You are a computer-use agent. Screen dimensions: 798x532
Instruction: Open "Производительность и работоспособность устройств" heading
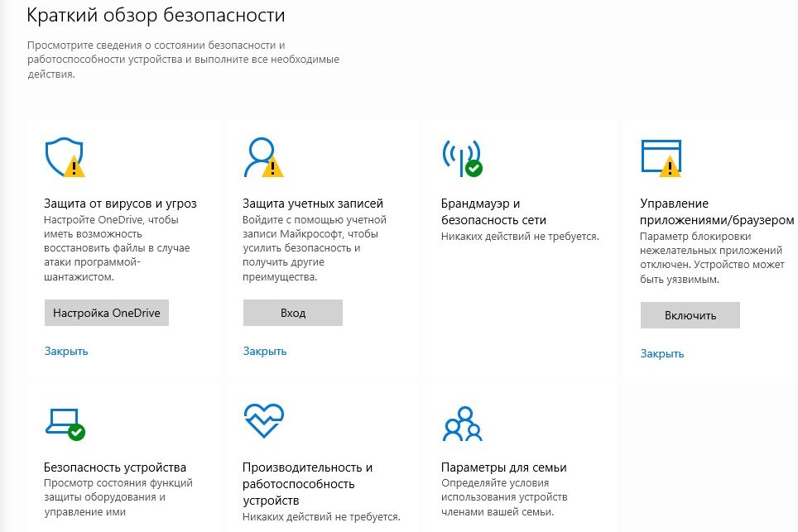tap(308, 484)
